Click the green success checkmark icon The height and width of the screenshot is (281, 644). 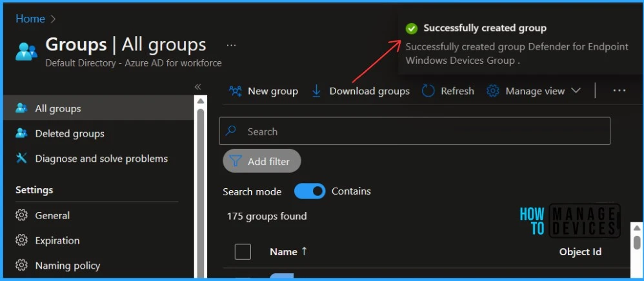tap(412, 28)
